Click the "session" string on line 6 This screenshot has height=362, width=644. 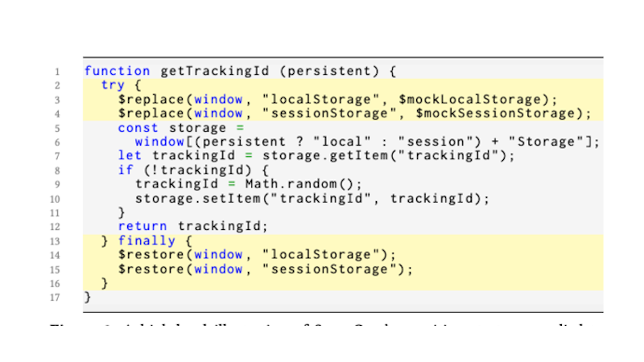436,142
